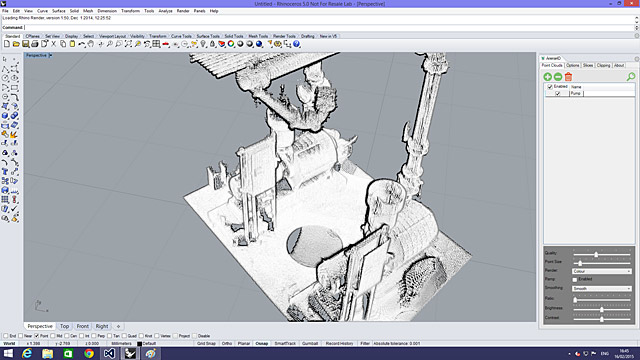The image size is (640, 360).
Task: Enable the Near osnap checkbox
Action: [20, 336]
